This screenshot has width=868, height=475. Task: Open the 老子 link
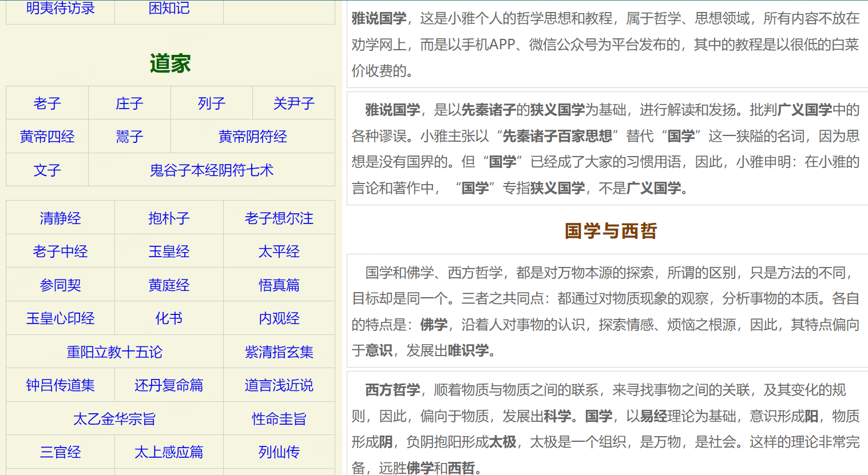click(x=47, y=103)
